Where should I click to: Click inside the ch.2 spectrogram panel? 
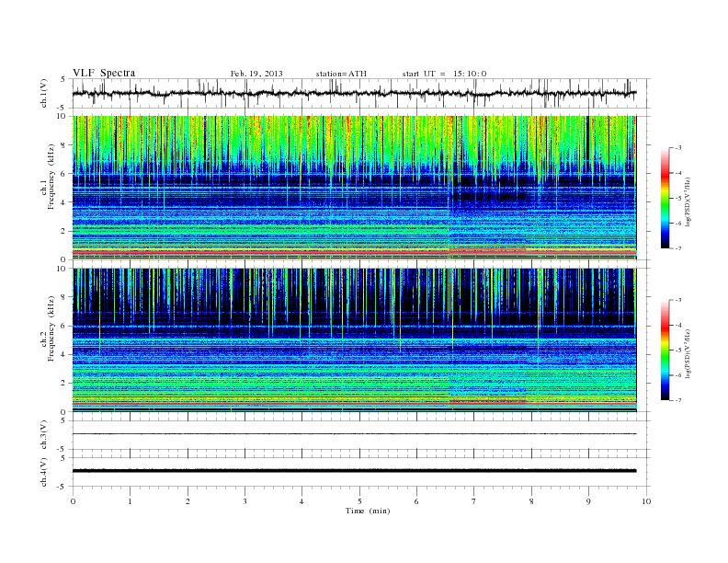tap(354, 340)
